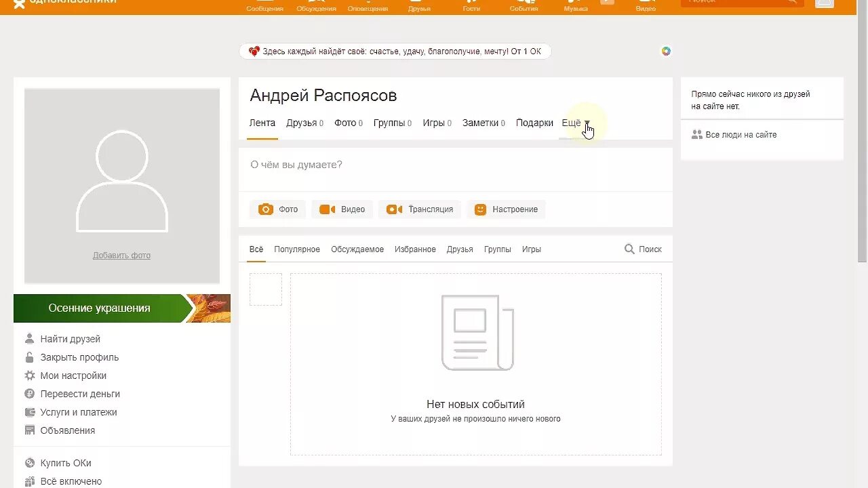This screenshot has height=488, width=868.
Task: Click the Настроение button
Action: (x=506, y=209)
